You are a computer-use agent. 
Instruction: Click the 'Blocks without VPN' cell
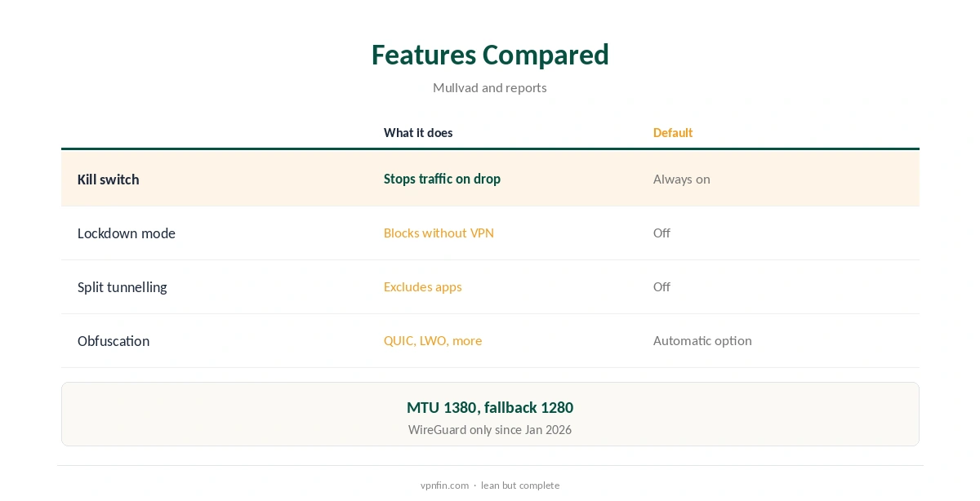point(439,233)
